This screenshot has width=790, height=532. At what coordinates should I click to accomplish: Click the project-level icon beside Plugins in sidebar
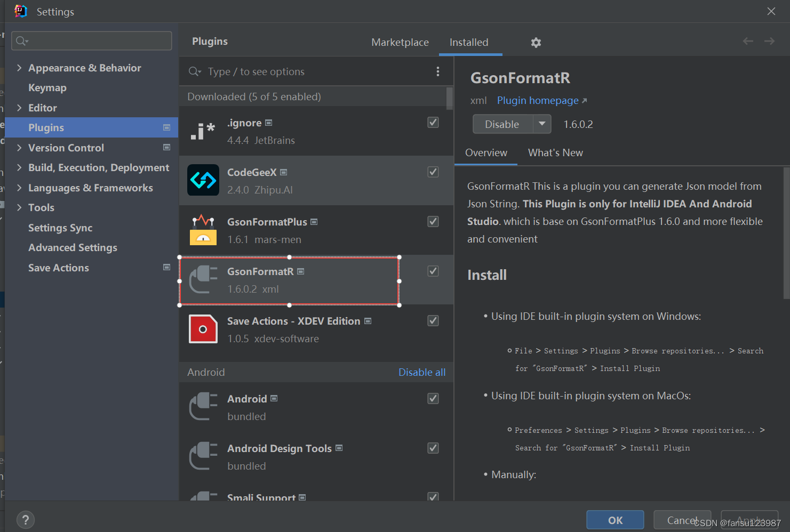pos(166,127)
